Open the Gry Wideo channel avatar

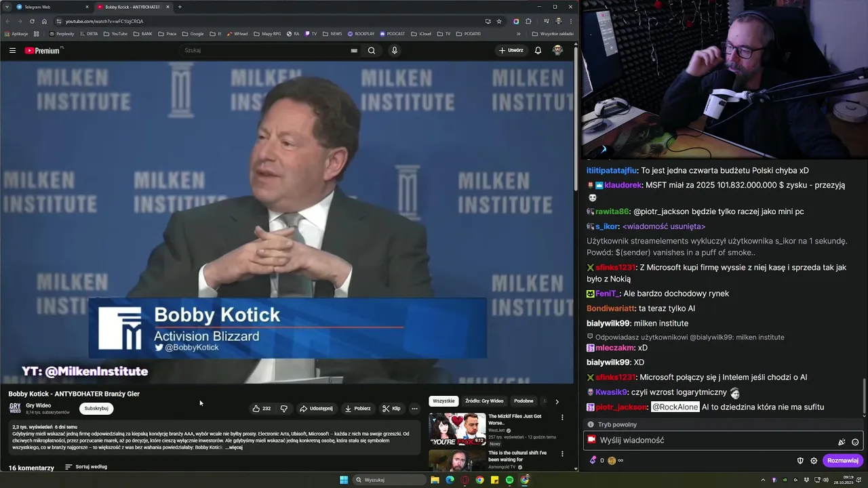point(15,408)
